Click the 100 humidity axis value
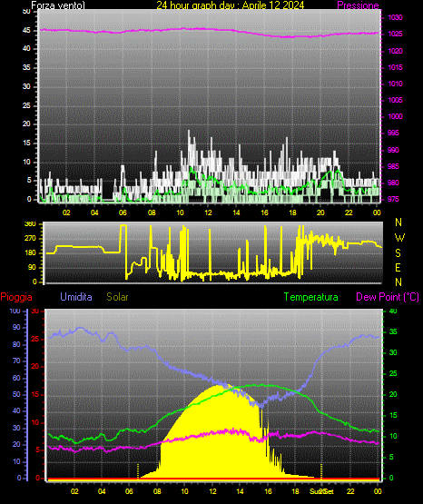423x504 pixels. coord(15,311)
